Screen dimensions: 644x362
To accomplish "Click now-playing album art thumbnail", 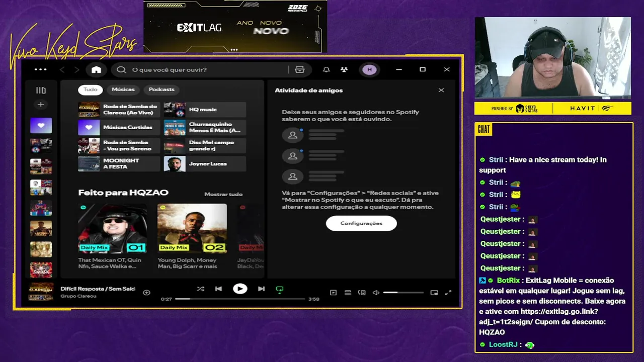I will pyautogui.click(x=41, y=292).
